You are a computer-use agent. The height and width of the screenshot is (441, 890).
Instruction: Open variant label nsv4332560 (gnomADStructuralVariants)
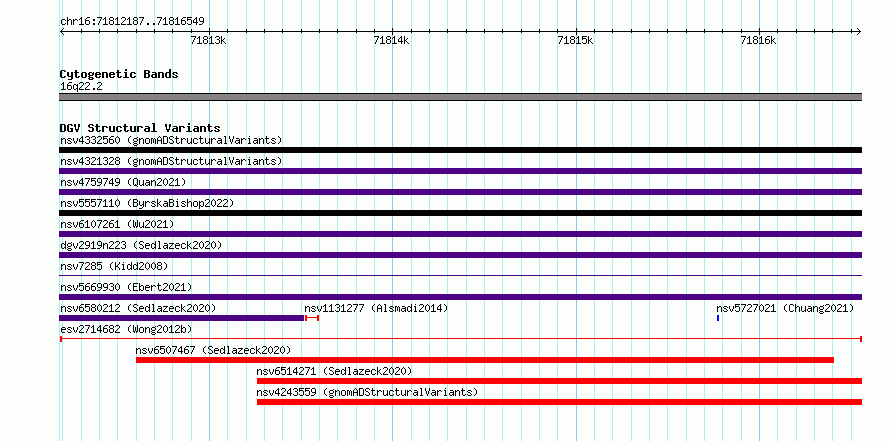(x=171, y=140)
